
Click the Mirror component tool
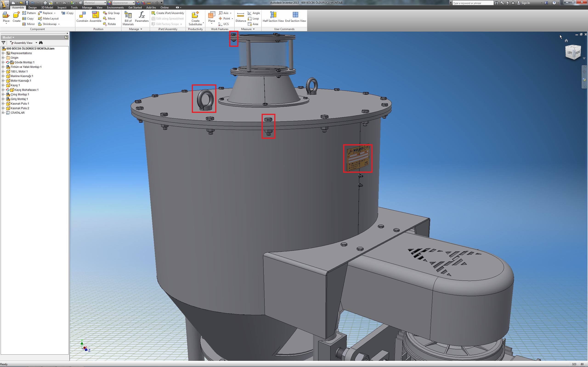click(x=28, y=24)
